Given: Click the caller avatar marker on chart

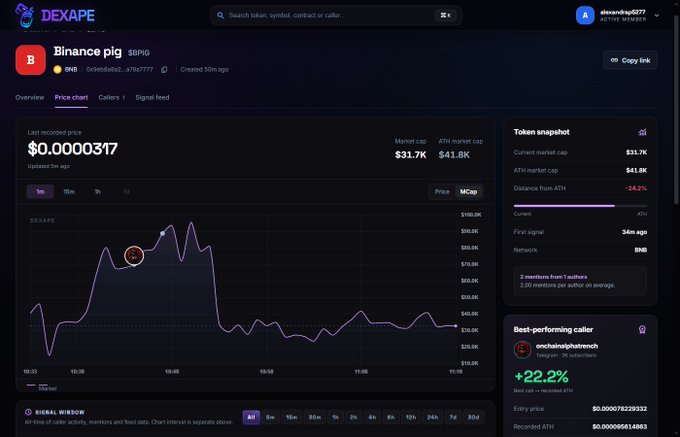Looking at the screenshot, I should click(x=134, y=255).
